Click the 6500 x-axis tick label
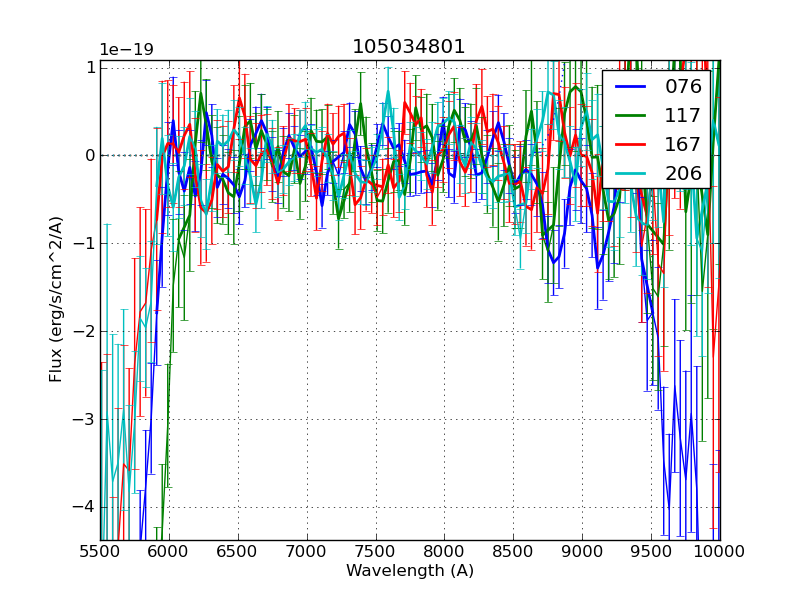This screenshot has width=800, height=600. click(238, 550)
